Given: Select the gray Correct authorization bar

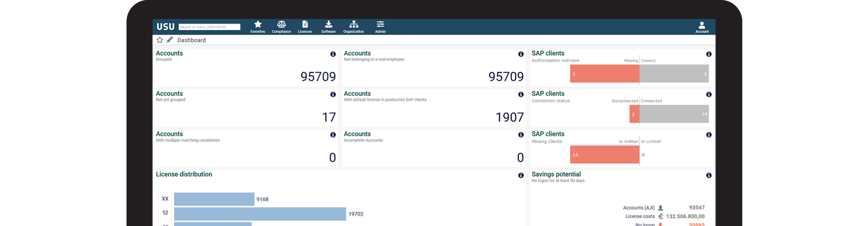Looking at the screenshot, I should click(x=674, y=74).
